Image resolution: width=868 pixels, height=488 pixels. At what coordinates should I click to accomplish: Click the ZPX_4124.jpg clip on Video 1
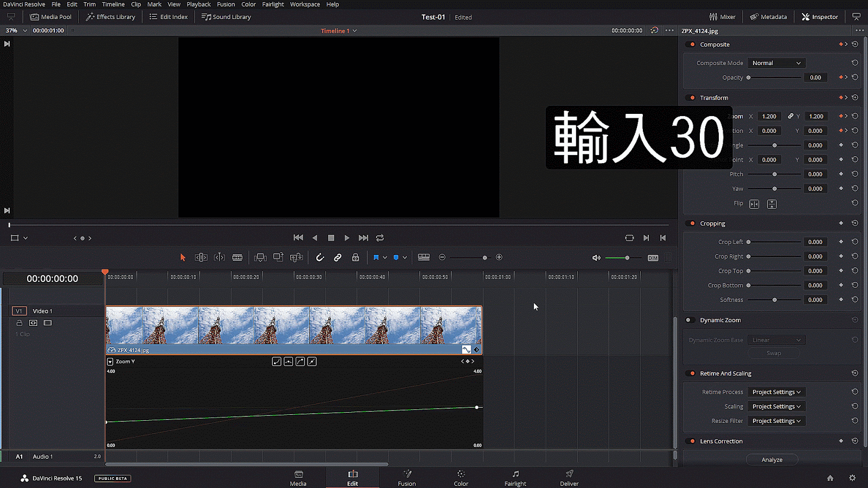tap(293, 330)
